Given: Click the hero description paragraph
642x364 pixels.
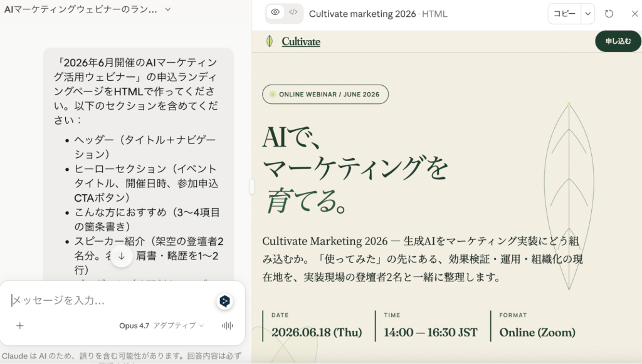Looking at the screenshot, I should point(423,259).
